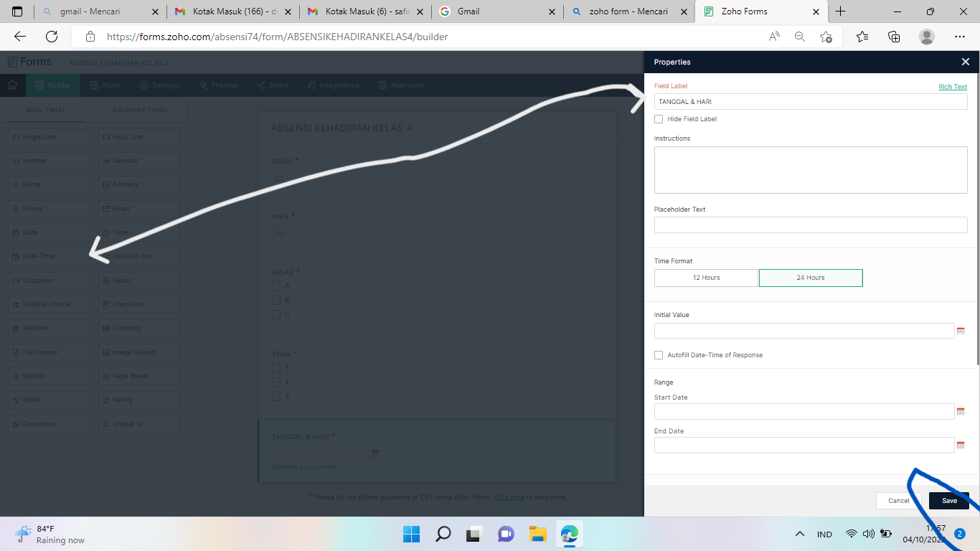980x551 pixels.
Task: Open the browser profile avatar
Action: coord(927,37)
